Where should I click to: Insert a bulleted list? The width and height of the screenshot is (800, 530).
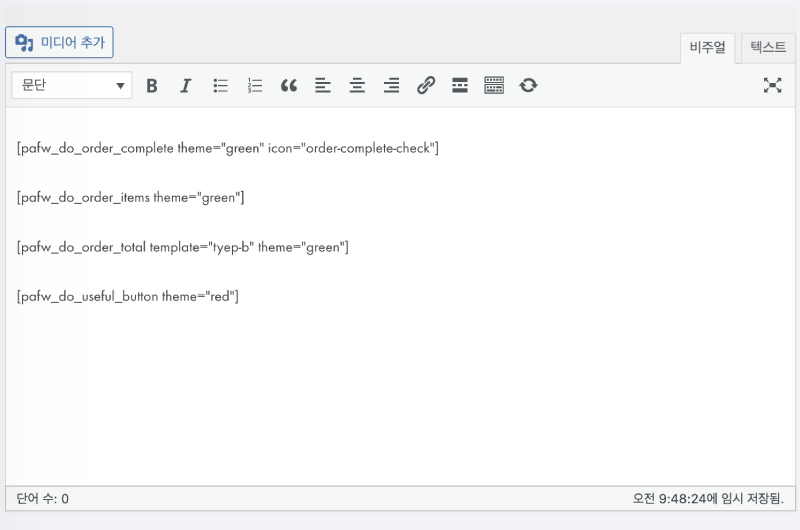[x=221, y=86]
